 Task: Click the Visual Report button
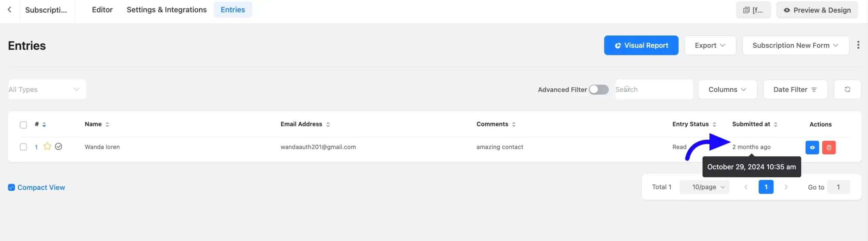tap(641, 45)
